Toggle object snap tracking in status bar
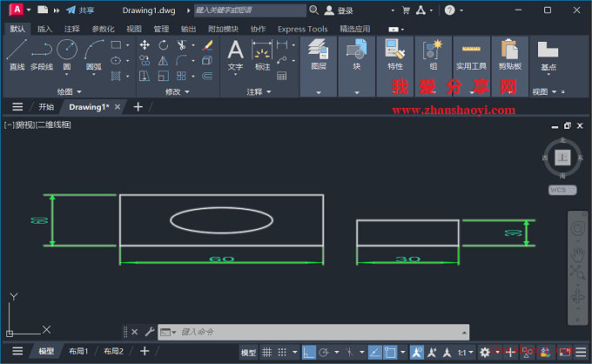The image size is (592, 364). 374,353
